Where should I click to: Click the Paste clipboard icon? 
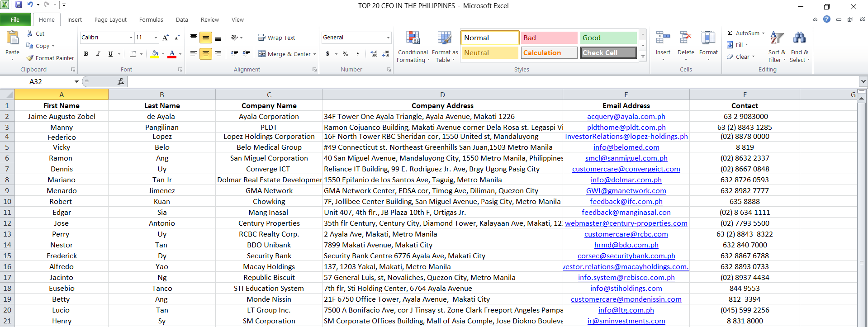point(13,38)
